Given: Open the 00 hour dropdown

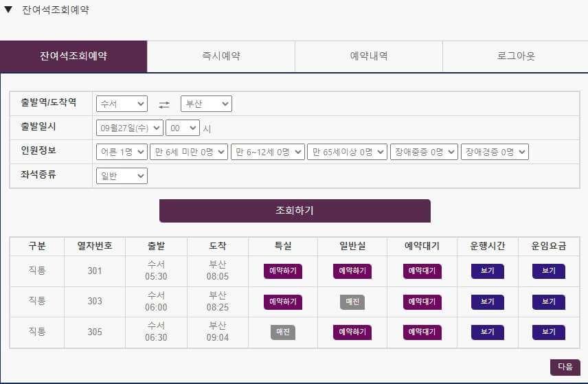Looking at the screenshot, I should 183,128.
